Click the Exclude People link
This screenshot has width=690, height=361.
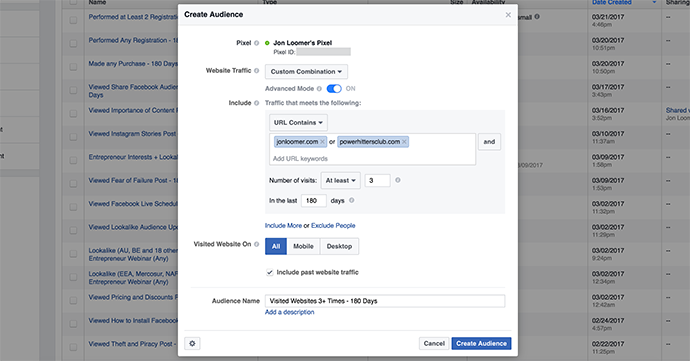coord(333,225)
